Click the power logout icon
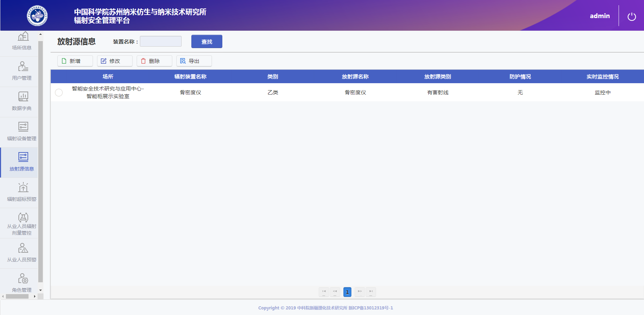Screen dimensions: 644x315 [x=631, y=16]
